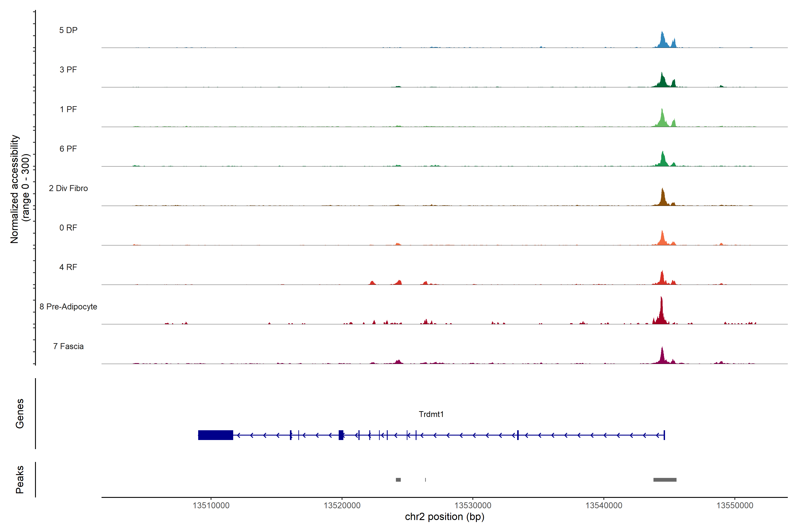This screenshot has height=532, width=798.
Task: Click the 1 PF track label
Action: pos(68,109)
